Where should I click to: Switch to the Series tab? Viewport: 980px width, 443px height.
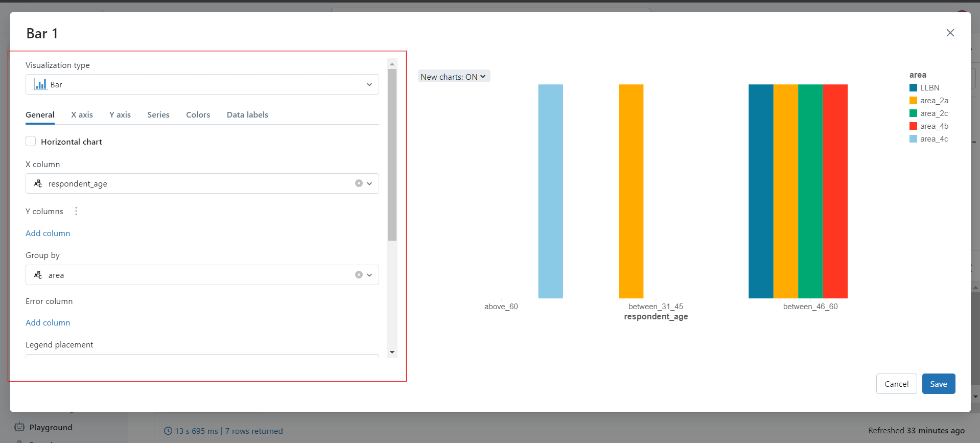[x=158, y=115]
